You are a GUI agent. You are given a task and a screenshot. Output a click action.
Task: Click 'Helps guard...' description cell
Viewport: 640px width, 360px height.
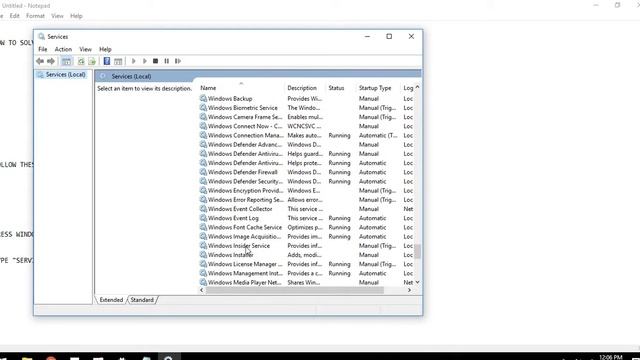tap(305, 154)
